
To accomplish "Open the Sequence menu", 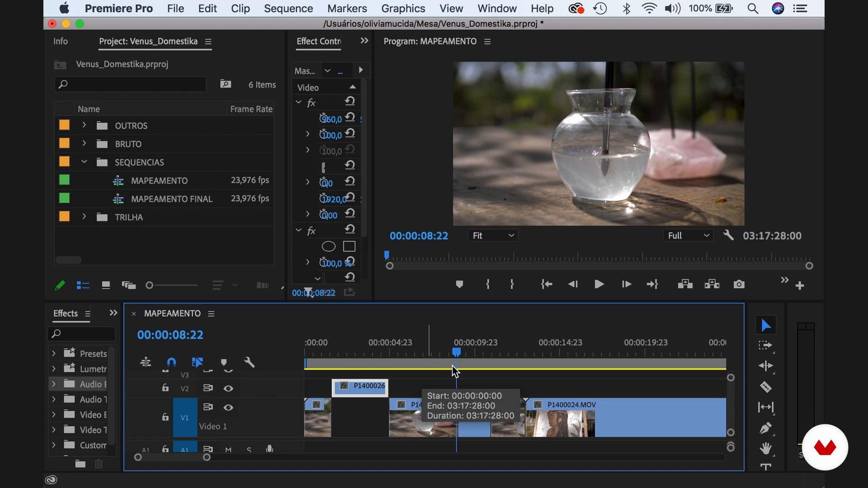I will [288, 9].
